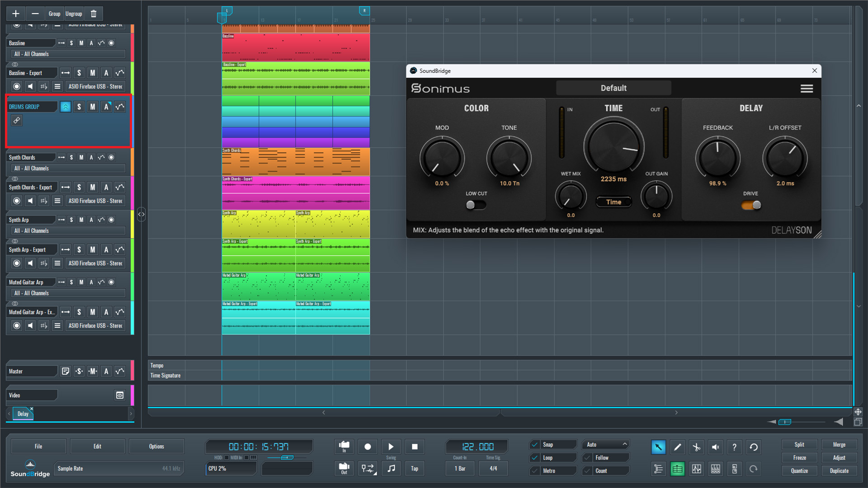The image size is (868, 488).
Task: Open the 4/4 time signature selector
Action: point(493,469)
